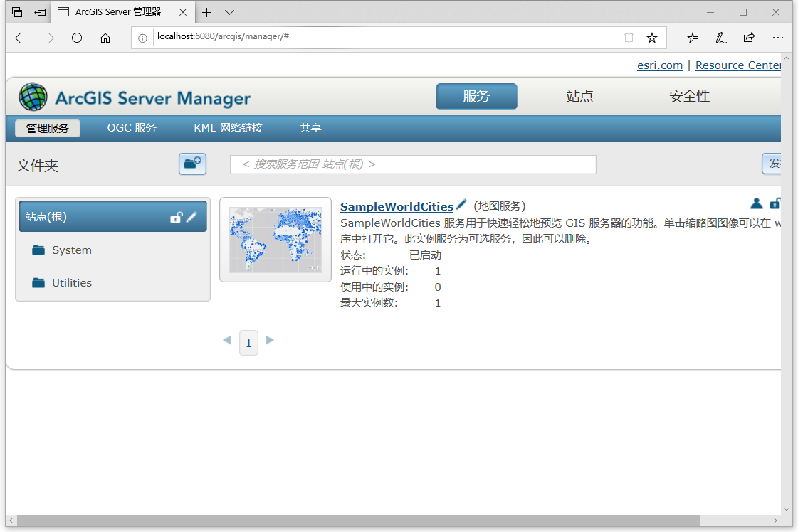798x532 pixels.
Task: Show tab previews dropdown chevron
Action: tap(229, 12)
